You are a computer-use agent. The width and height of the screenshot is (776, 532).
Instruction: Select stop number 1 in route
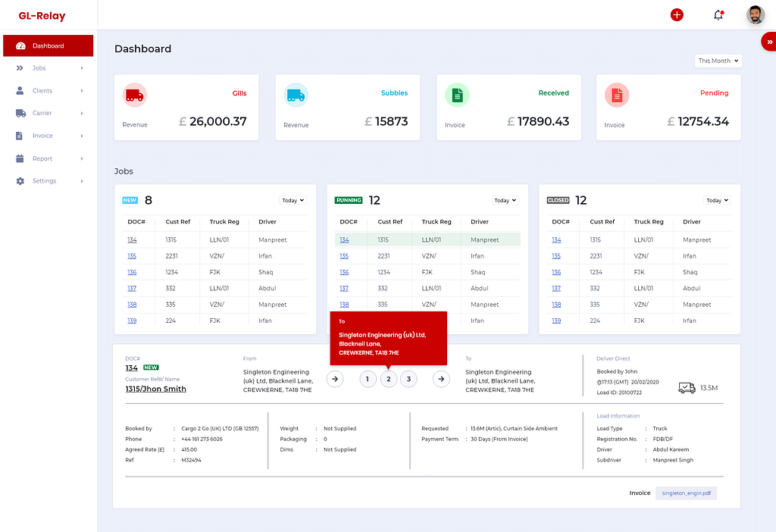point(368,379)
